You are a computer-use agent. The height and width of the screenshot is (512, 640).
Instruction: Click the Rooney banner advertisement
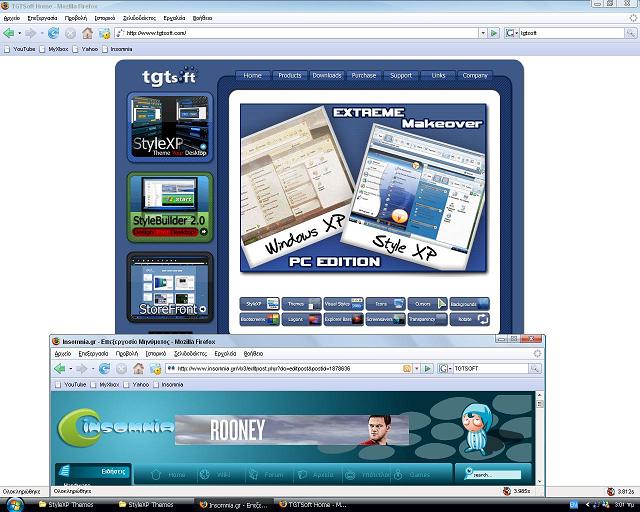[292, 430]
